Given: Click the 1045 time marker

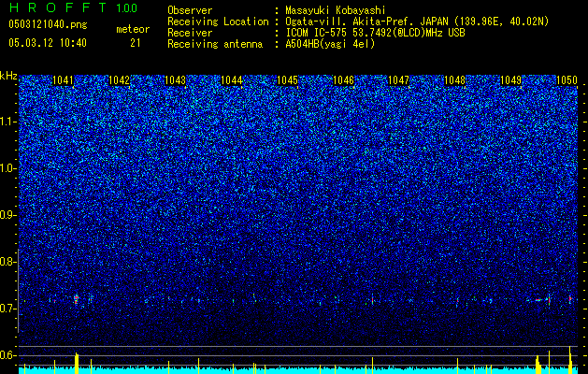Looking at the screenshot, I should [x=287, y=80].
